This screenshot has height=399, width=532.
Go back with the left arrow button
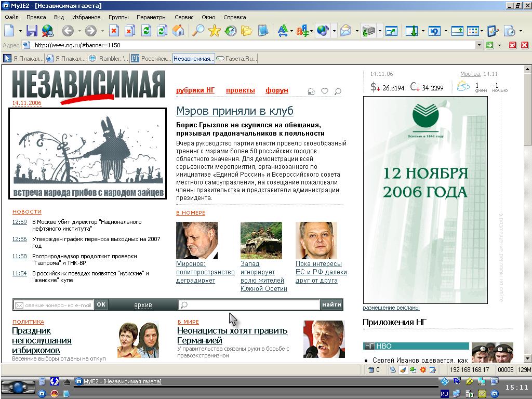[x=68, y=31]
